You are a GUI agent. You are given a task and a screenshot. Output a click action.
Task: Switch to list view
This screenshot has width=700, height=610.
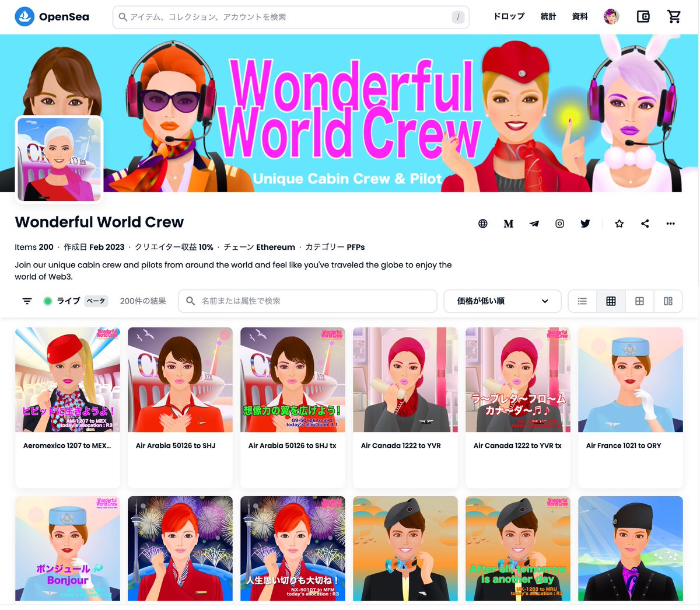[x=582, y=301]
